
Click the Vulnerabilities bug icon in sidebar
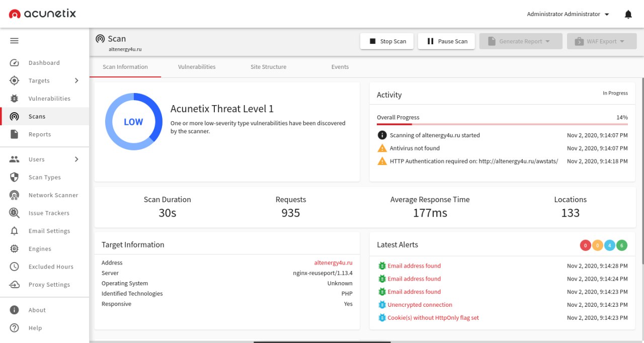[x=14, y=99]
